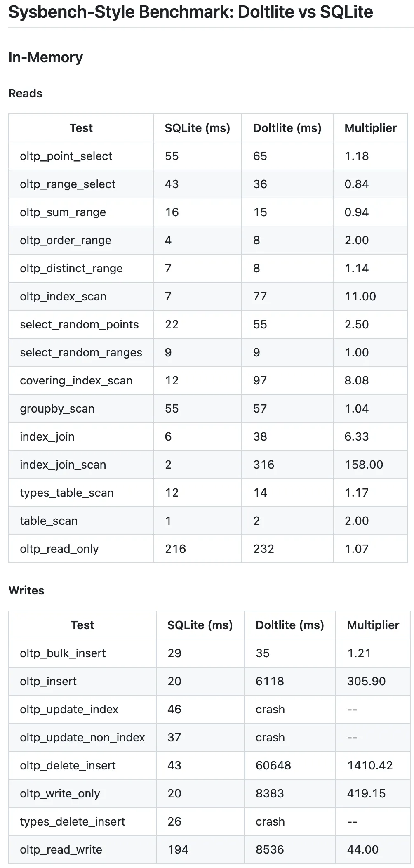Select the oltp_write_only test name
Viewport: 414px width, 868px height.
[x=60, y=793]
